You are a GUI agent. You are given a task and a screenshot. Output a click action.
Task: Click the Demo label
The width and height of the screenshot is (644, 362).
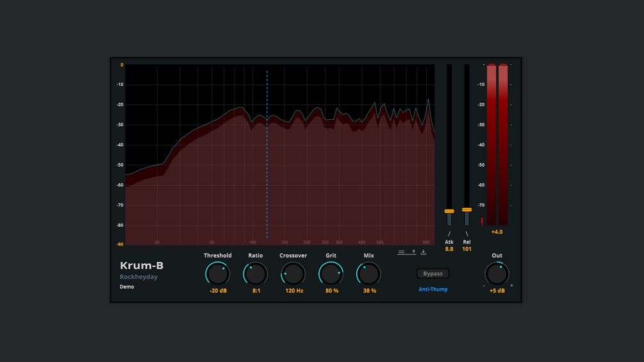click(x=127, y=287)
